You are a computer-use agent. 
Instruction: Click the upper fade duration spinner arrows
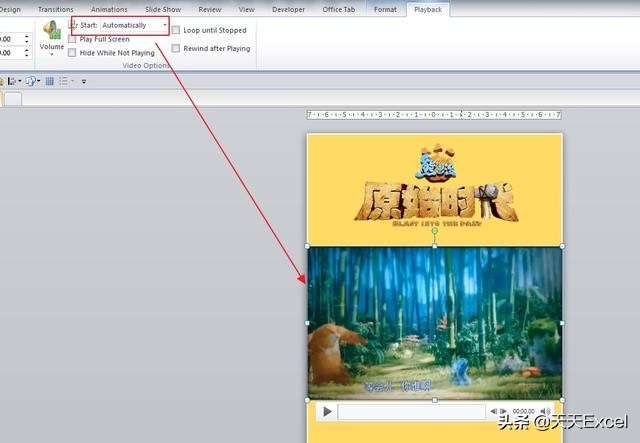click(27, 39)
